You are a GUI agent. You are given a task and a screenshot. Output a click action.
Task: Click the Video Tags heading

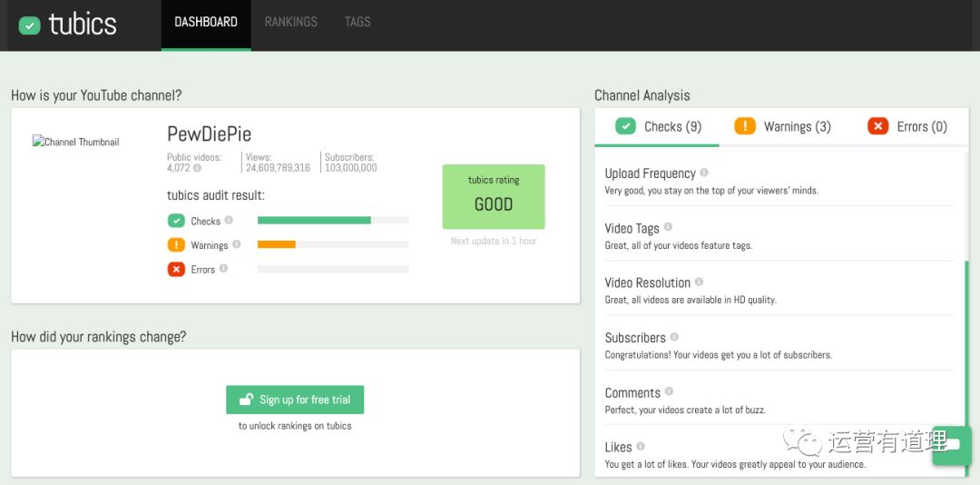point(632,228)
